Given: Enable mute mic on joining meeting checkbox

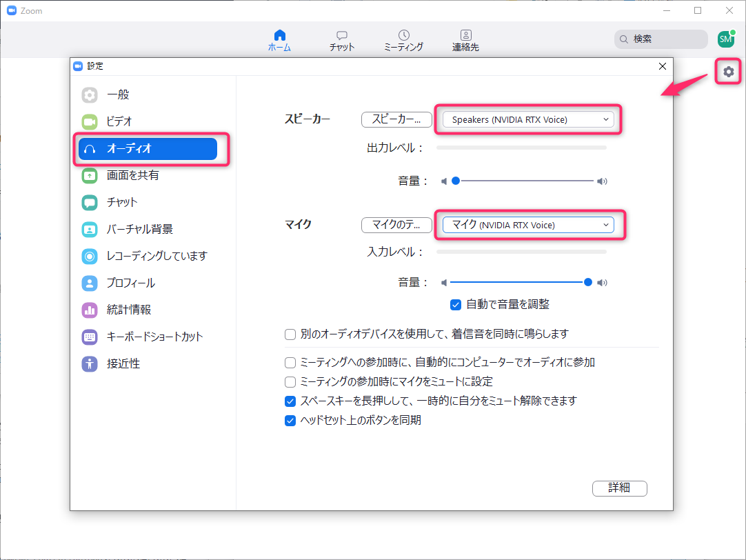Looking at the screenshot, I should click(x=290, y=381).
